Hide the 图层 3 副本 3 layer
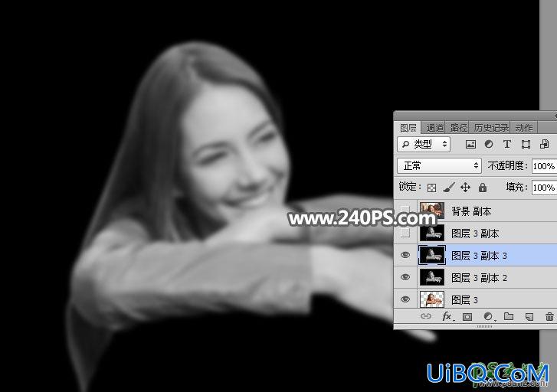Image resolution: width=557 pixels, height=392 pixels. tap(405, 255)
